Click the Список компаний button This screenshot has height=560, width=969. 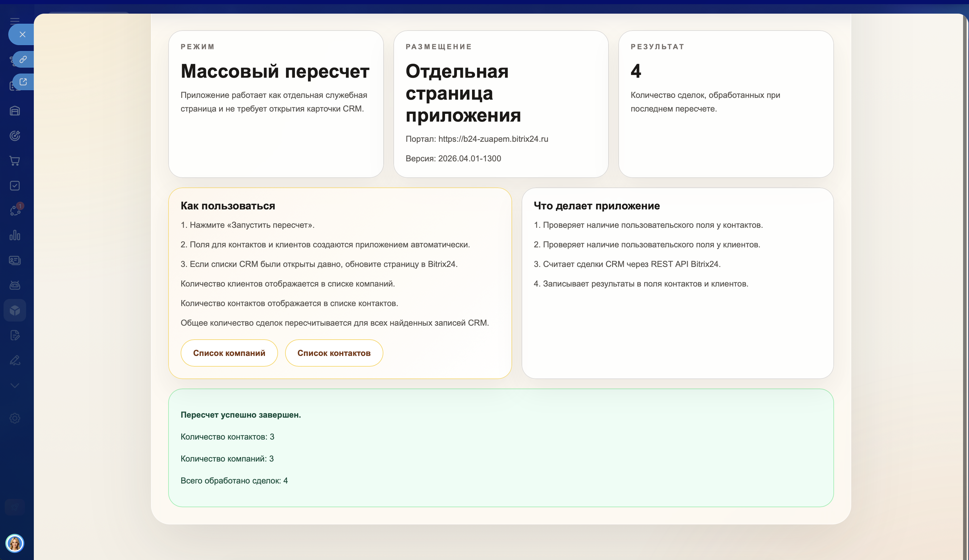coord(229,353)
